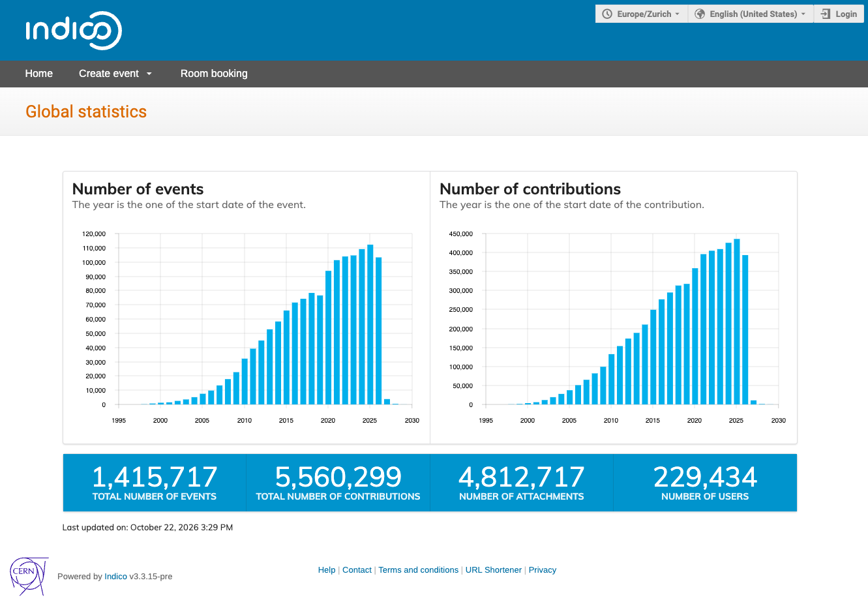
Task: Click the 4,812,717 attachments figure
Action: pos(522,477)
